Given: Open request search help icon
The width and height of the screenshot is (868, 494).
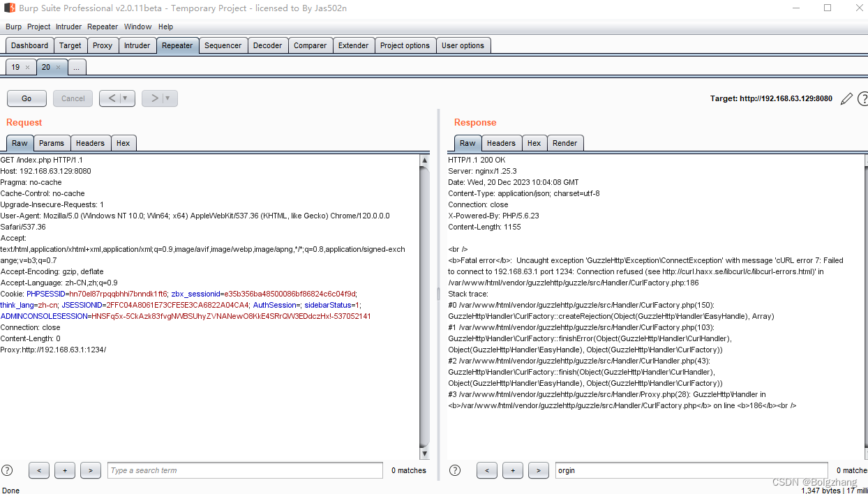Looking at the screenshot, I should pos(7,470).
